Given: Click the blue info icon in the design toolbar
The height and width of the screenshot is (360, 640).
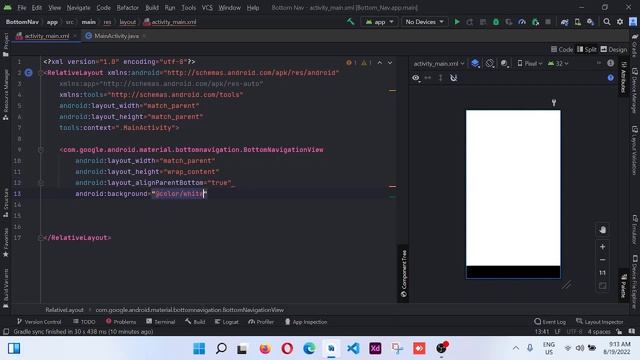Looking at the screenshot, I should pyautogui.click(x=610, y=63).
